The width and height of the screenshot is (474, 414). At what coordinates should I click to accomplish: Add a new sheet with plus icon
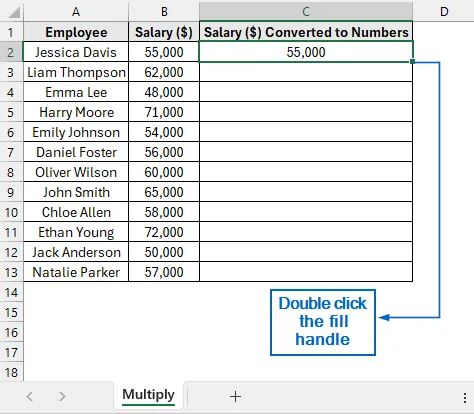click(x=235, y=396)
